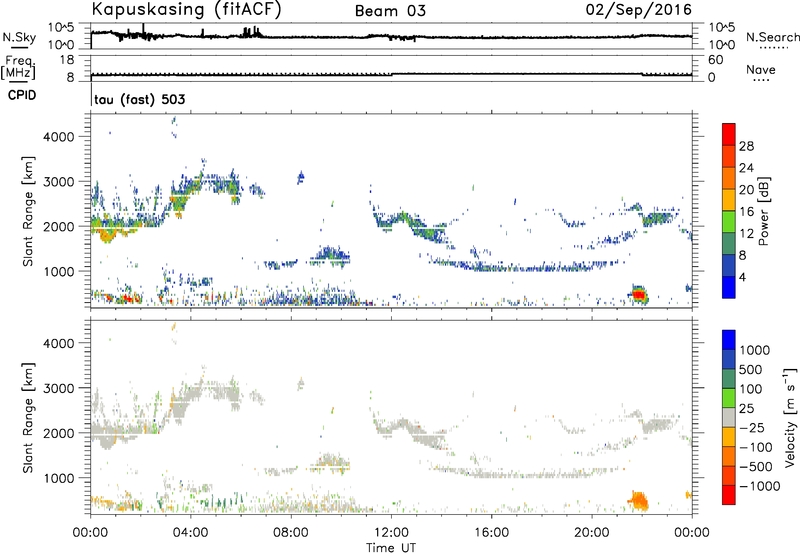This screenshot has width=800, height=554.
Task: Select the 12–16 dB light green power swatch
Action: (729, 222)
